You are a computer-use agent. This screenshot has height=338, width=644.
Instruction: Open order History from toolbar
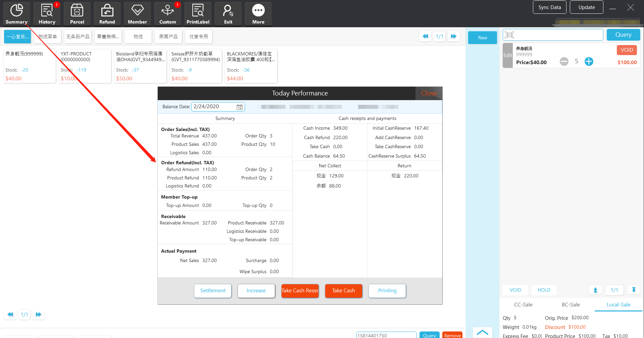click(47, 14)
